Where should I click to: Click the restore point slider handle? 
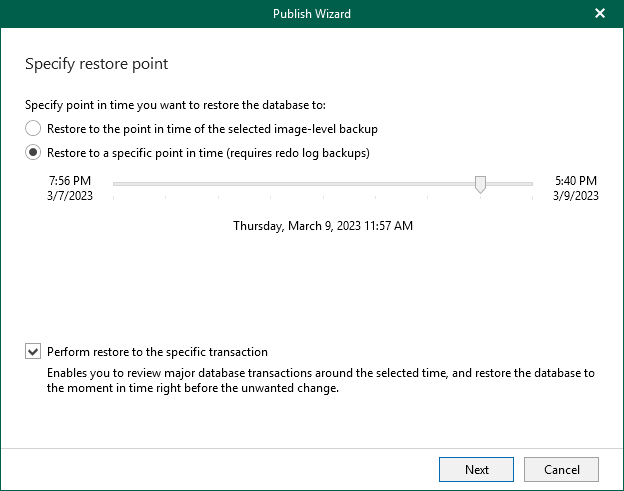click(480, 184)
